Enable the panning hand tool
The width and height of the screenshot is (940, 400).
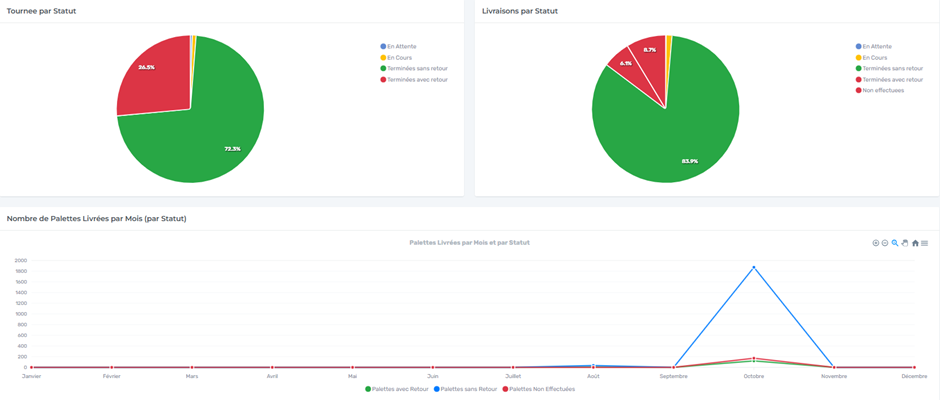click(x=905, y=243)
